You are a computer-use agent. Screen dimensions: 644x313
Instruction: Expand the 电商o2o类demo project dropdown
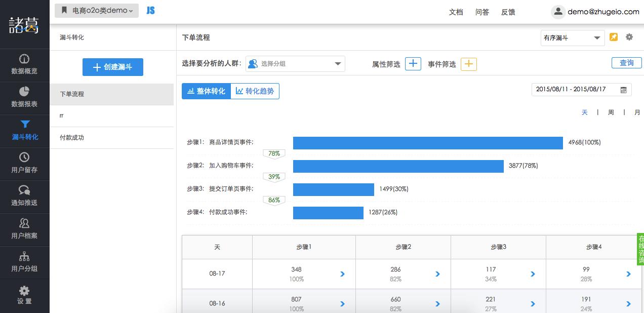coord(97,11)
